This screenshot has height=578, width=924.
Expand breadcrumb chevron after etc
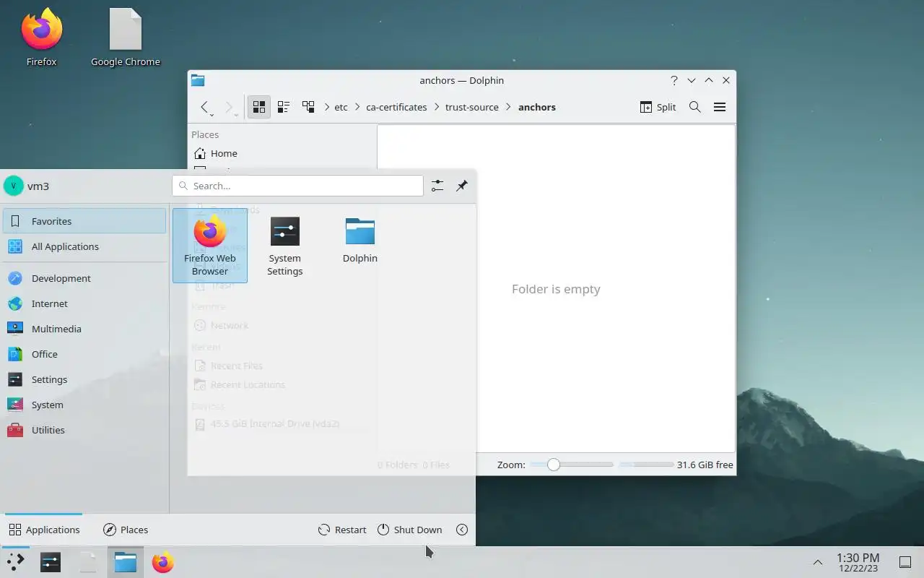[x=357, y=107]
